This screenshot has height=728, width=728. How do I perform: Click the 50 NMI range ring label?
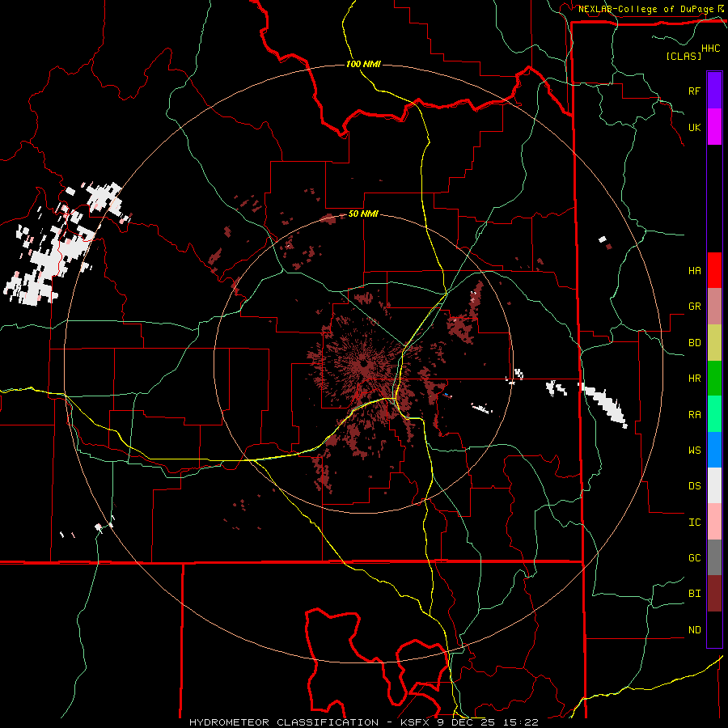tap(363, 214)
